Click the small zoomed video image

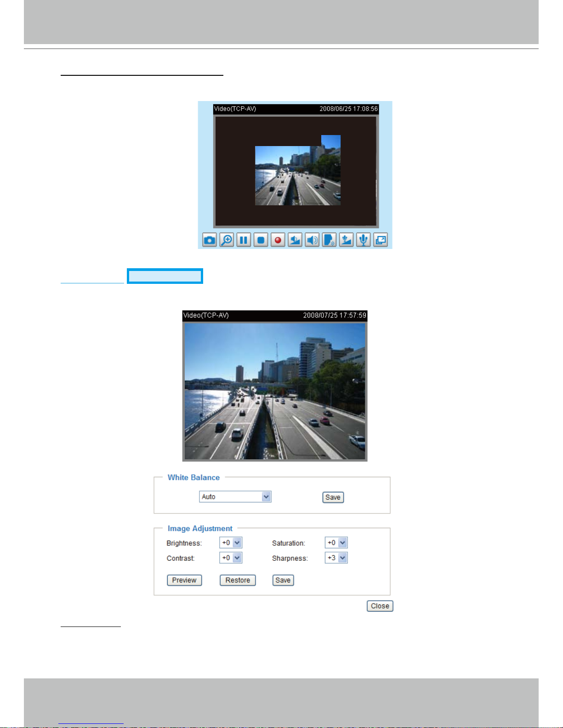298,175
